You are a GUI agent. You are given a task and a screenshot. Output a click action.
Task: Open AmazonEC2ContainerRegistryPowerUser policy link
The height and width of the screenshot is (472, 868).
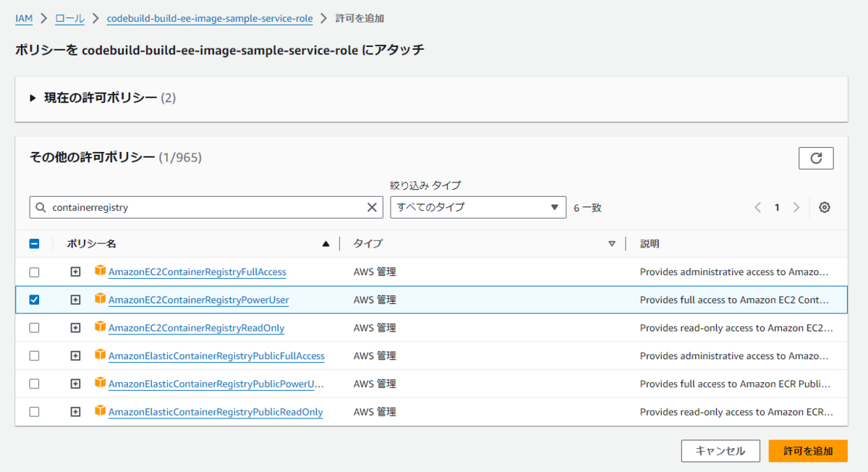coord(199,300)
